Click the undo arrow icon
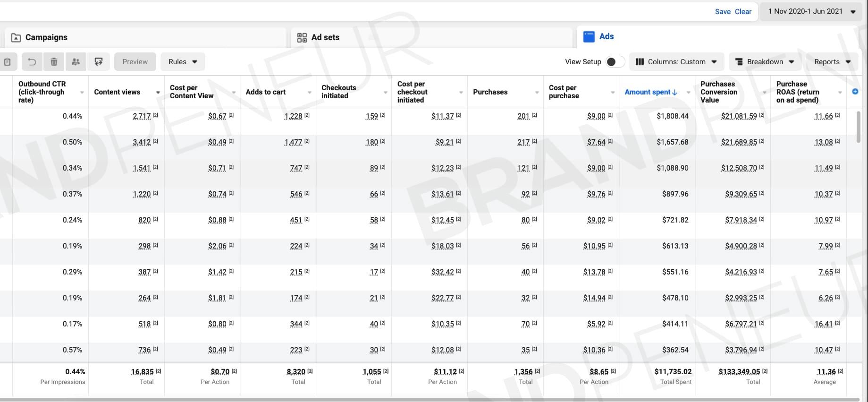Viewport: 868px width, 402px height. [x=32, y=62]
